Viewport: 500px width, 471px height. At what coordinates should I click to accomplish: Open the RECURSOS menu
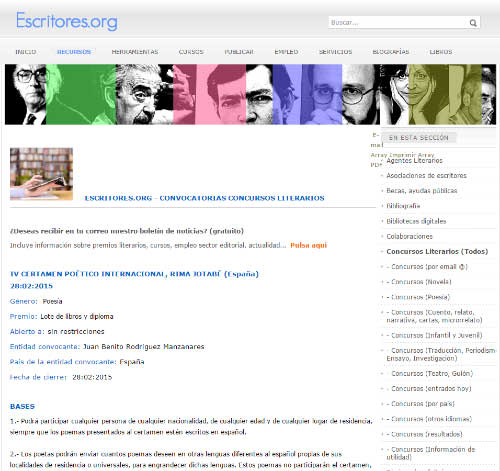point(74,52)
